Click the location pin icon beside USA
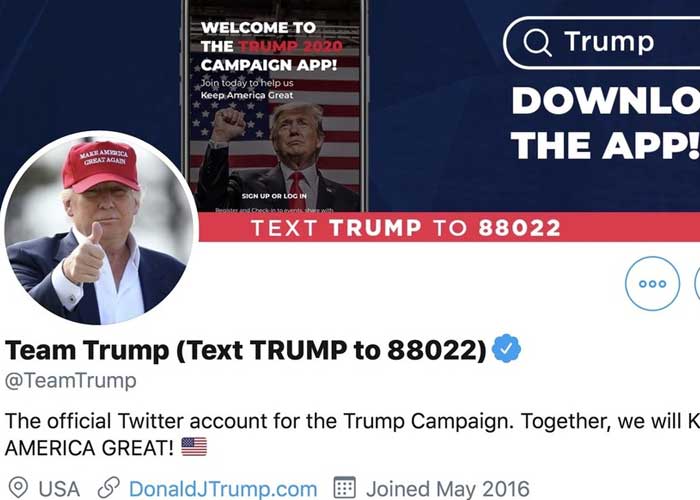 [18, 488]
